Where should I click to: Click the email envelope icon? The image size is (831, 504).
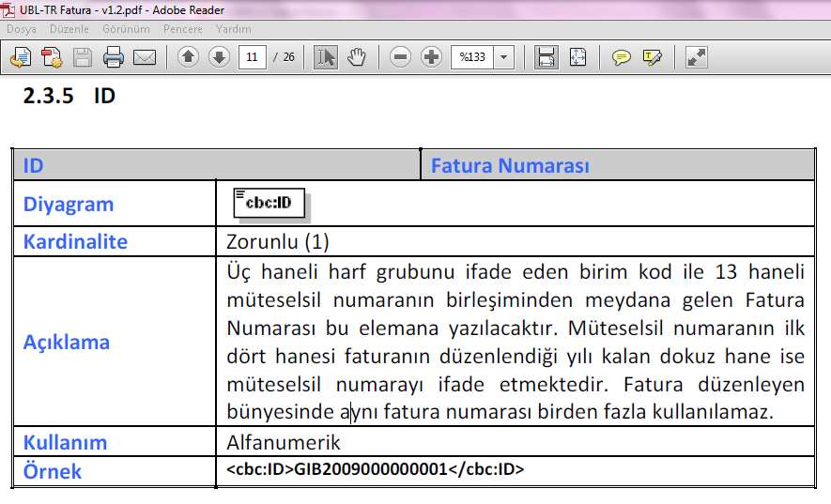pos(144,57)
